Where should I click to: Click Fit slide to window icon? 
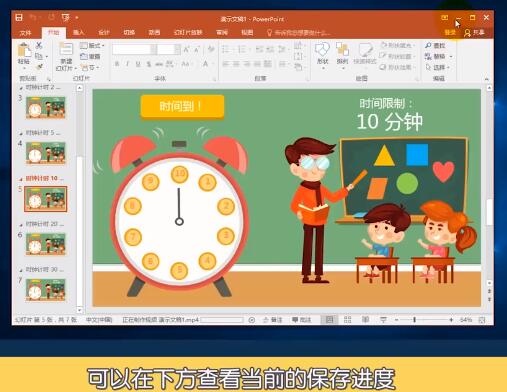coord(482,320)
